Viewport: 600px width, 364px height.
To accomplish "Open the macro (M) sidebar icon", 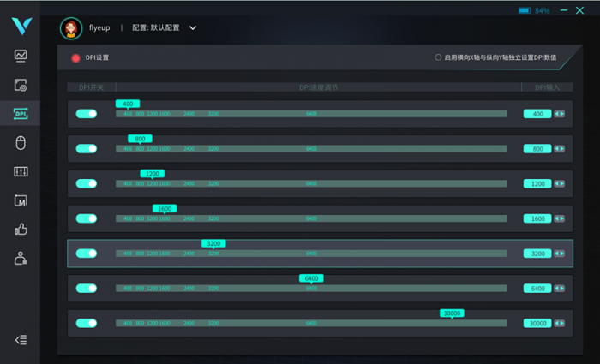I will [x=21, y=200].
